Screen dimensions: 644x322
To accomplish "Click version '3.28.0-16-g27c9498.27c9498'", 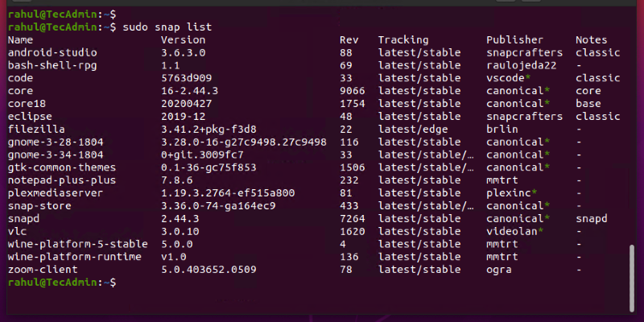I will pyautogui.click(x=244, y=142).
